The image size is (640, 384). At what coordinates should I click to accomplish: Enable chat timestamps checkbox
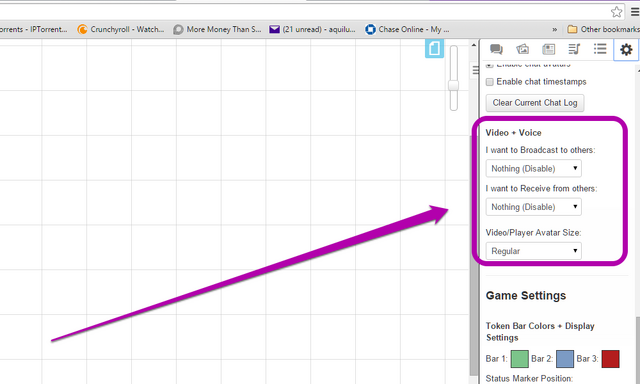(490, 82)
